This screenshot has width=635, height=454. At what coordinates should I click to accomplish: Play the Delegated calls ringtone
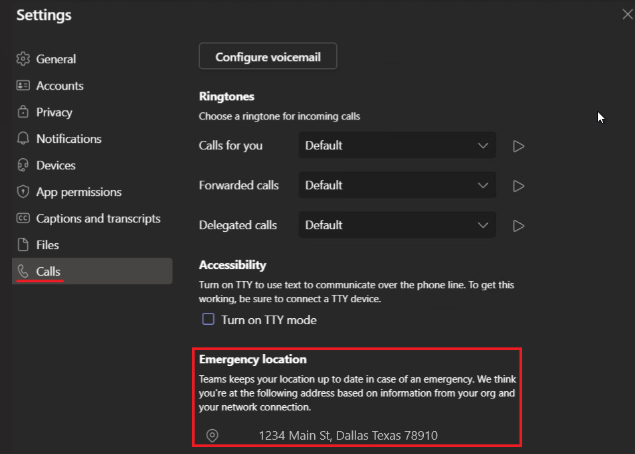coord(518,226)
